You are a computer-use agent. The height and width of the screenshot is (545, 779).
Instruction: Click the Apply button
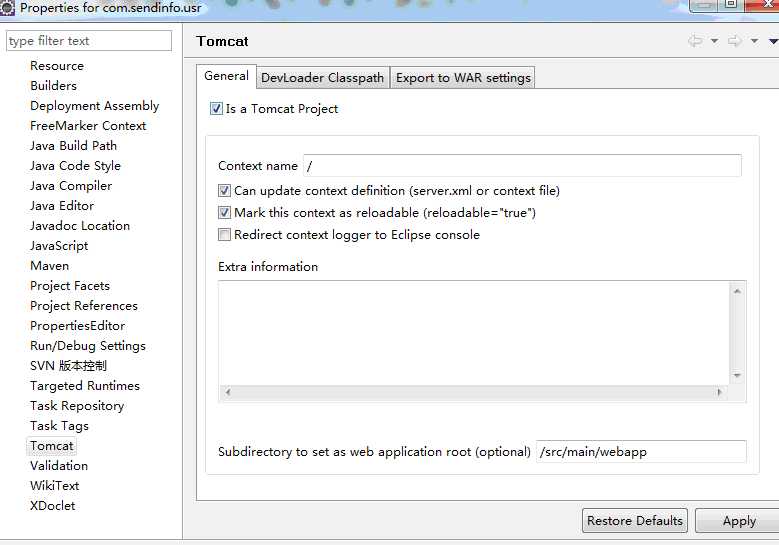[739, 521]
